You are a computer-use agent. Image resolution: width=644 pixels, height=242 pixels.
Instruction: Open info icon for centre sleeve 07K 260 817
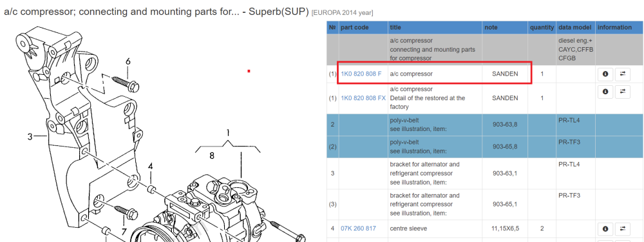coord(605,228)
